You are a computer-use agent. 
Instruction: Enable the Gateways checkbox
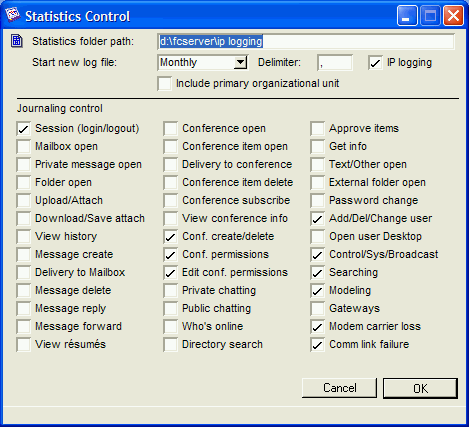pos(317,309)
